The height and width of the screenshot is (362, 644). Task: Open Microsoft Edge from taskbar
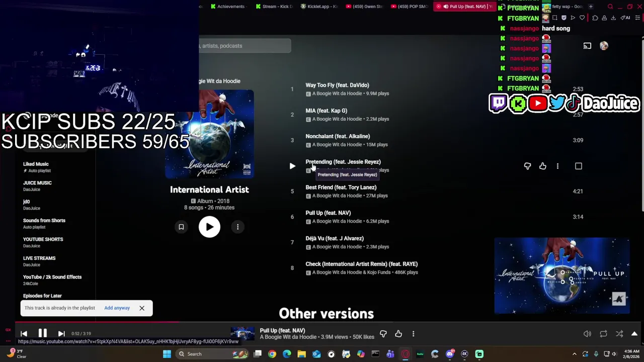pyautogui.click(x=287, y=354)
